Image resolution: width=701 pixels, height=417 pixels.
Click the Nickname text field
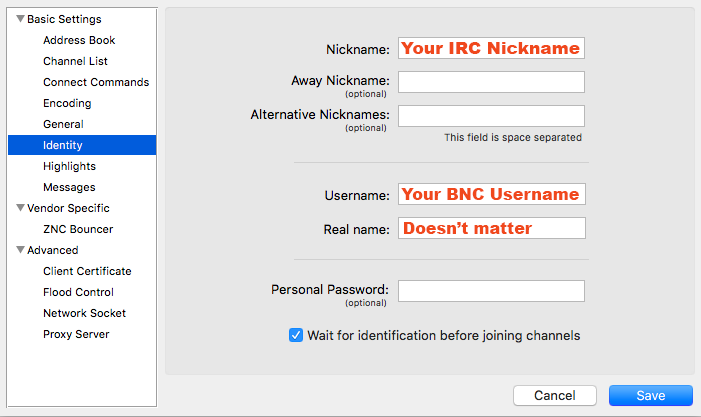point(491,49)
